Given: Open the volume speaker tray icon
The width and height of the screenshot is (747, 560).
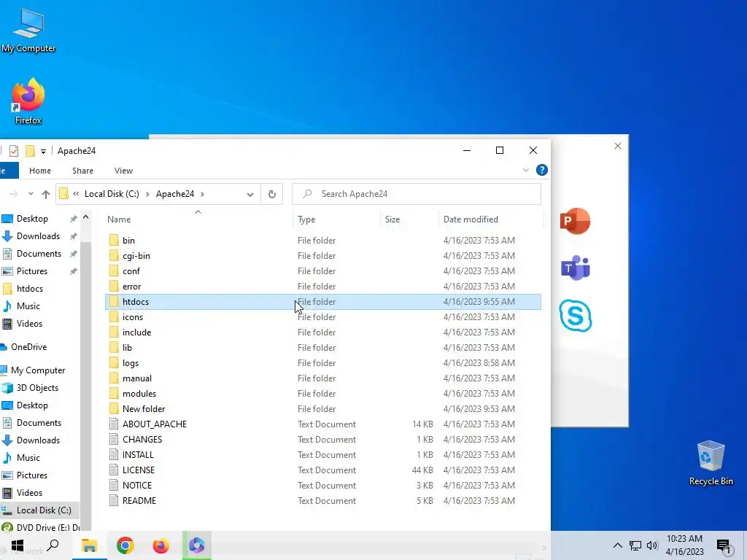Looking at the screenshot, I should coord(652,545).
